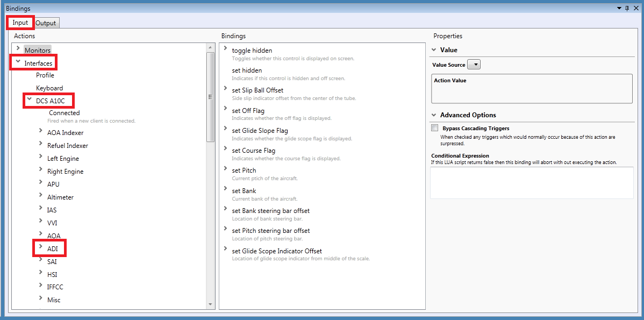
Task: Expand the VVI node arrow
Action: (x=41, y=221)
